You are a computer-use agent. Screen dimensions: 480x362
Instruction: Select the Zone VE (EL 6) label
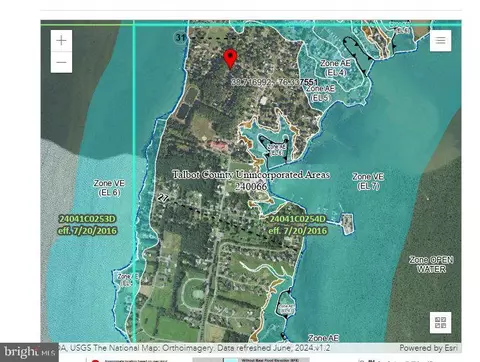tap(109, 188)
